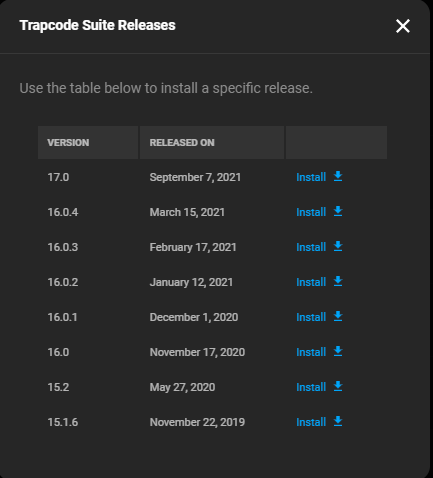Click the RELEASED ON column header
433x478 pixels.
coord(212,142)
